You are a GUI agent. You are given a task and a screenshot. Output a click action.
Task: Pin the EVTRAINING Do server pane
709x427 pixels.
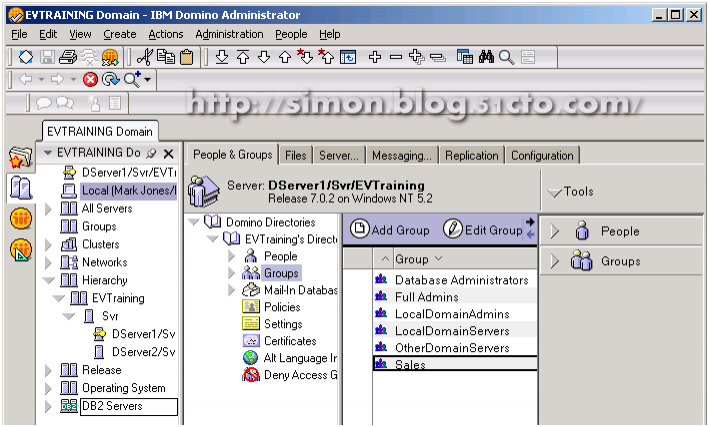pyautogui.click(x=151, y=153)
